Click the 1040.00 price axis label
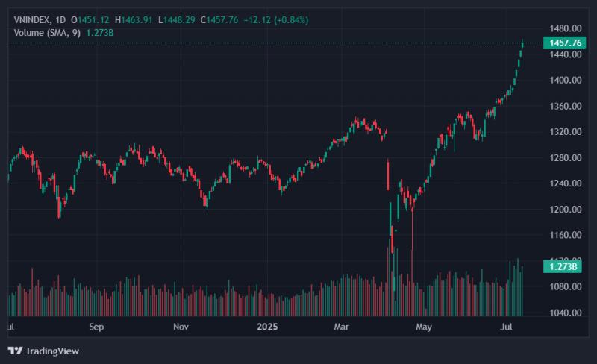 (x=566, y=313)
